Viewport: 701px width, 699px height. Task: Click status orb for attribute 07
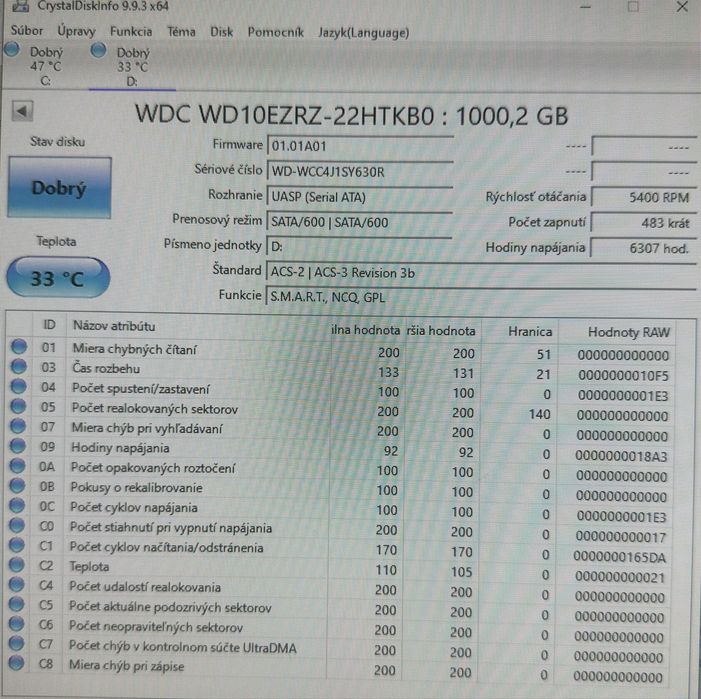18,426
